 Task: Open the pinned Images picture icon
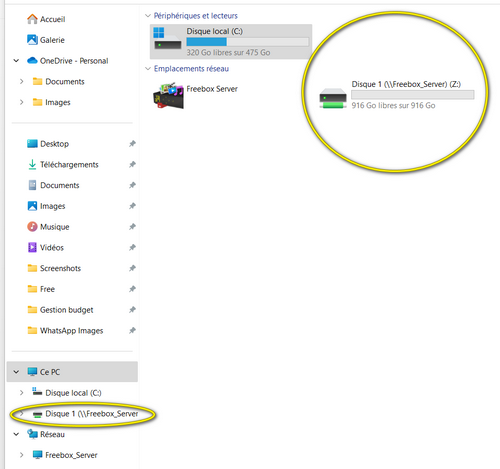pyautogui.click(x=32, y=206)
